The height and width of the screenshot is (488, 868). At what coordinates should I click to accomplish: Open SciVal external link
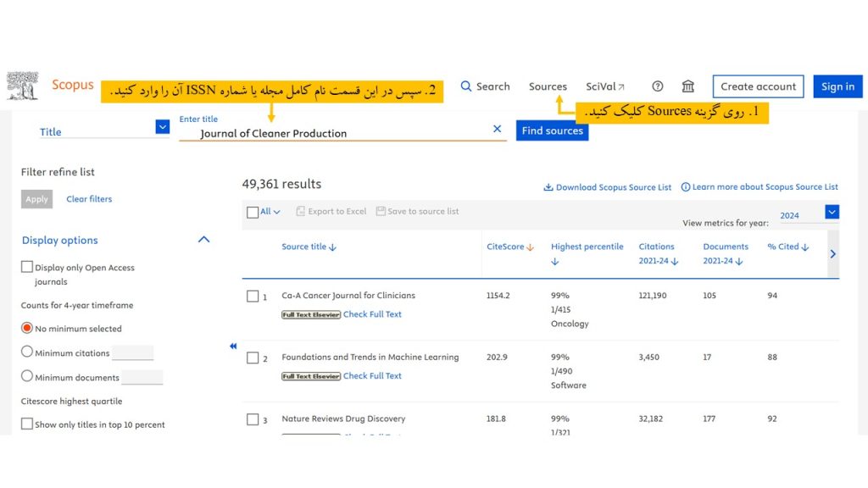(x=605, y=86)
